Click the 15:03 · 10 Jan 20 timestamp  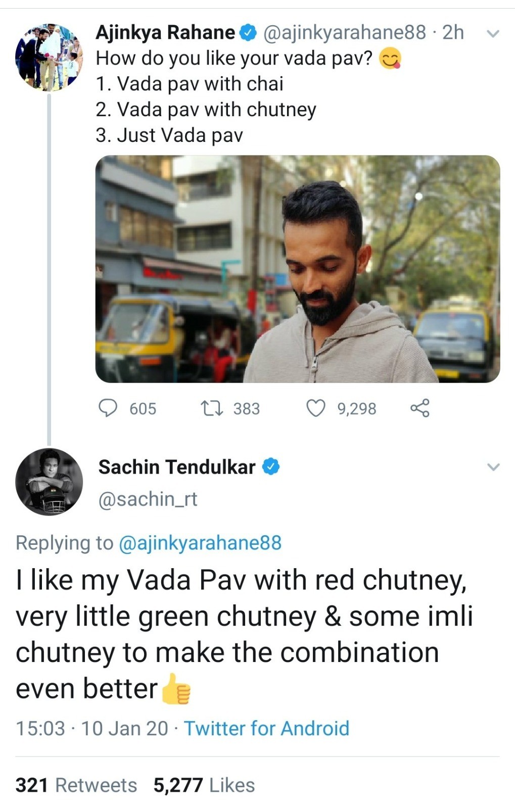point(91,728)
